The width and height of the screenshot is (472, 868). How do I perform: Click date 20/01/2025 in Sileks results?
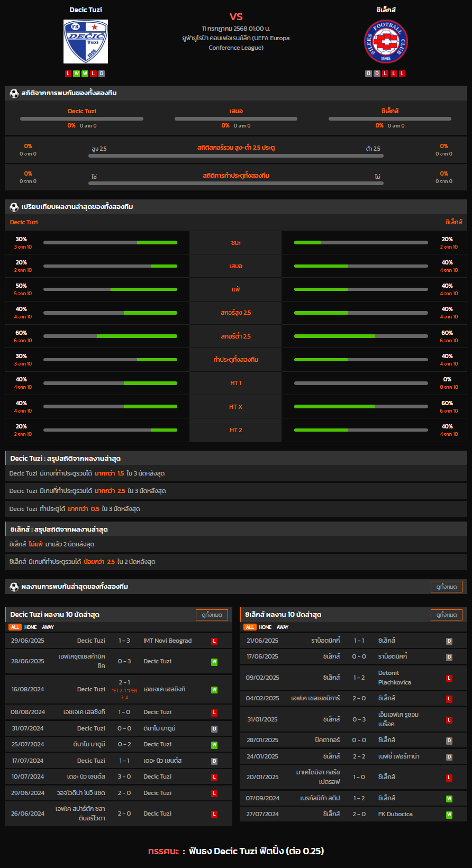click(262, 778)
